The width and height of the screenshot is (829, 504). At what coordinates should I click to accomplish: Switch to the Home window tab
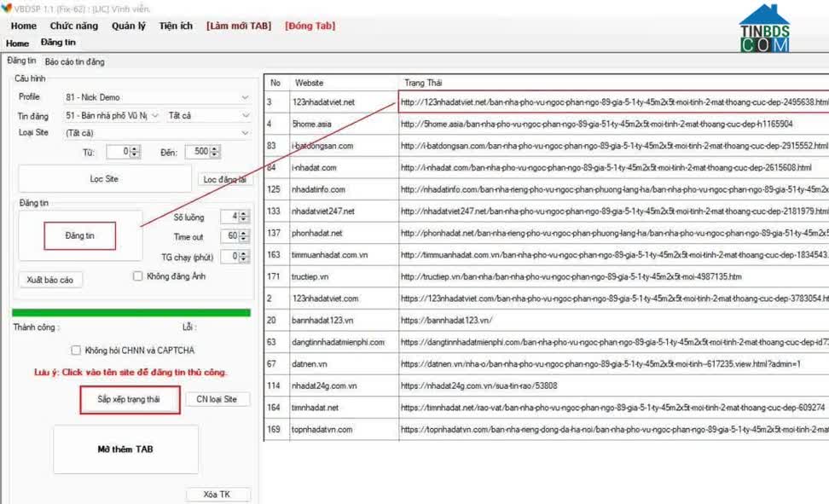pyautogui.click(x=17, y=43)
